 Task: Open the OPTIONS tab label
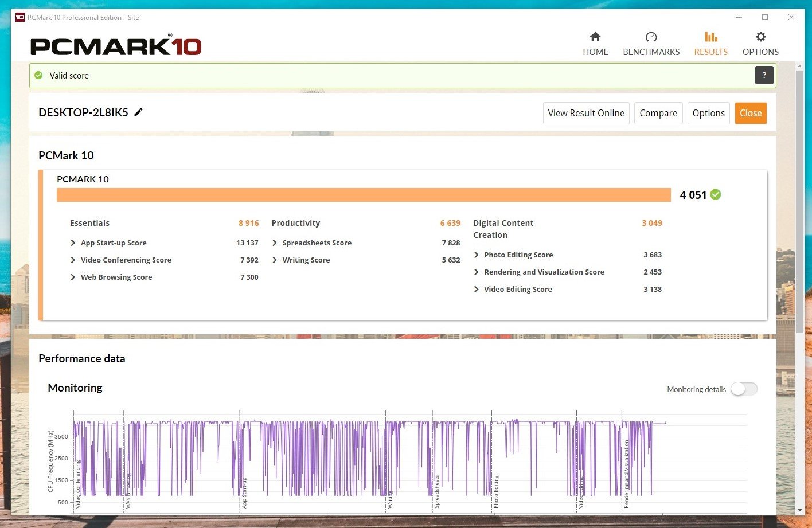(760, 52)
